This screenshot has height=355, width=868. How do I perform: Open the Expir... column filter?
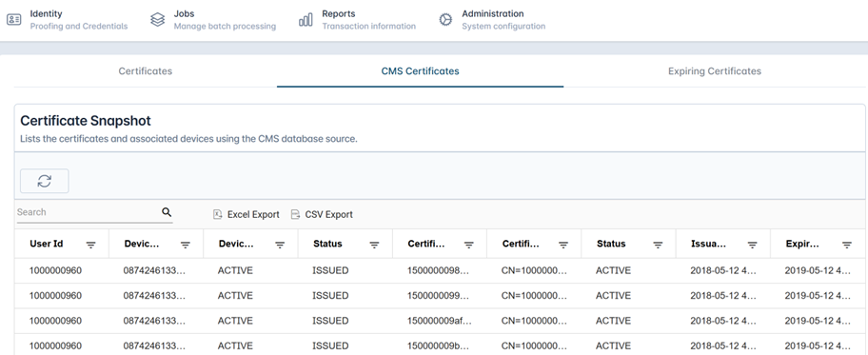coord(847,245)
